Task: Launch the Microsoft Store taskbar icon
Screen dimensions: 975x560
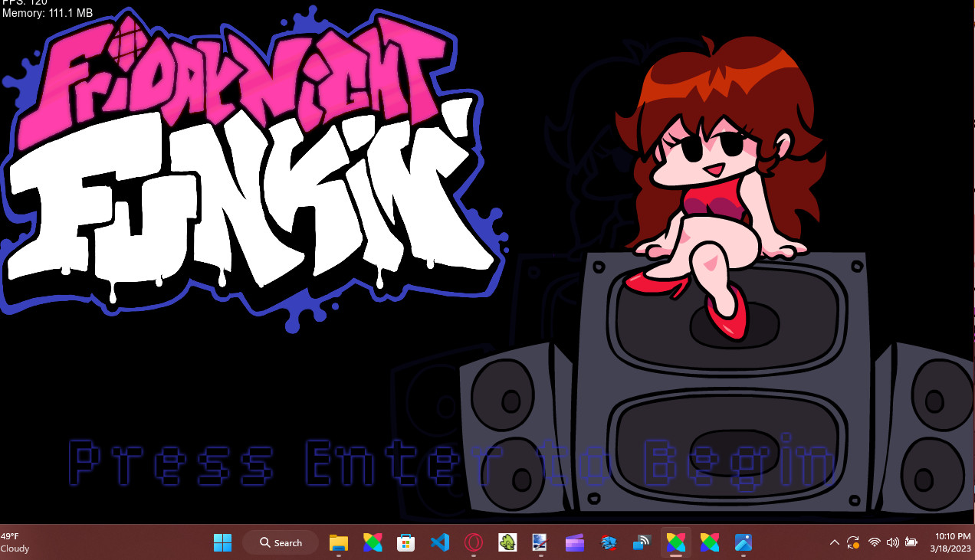Action: pos(406,542)
